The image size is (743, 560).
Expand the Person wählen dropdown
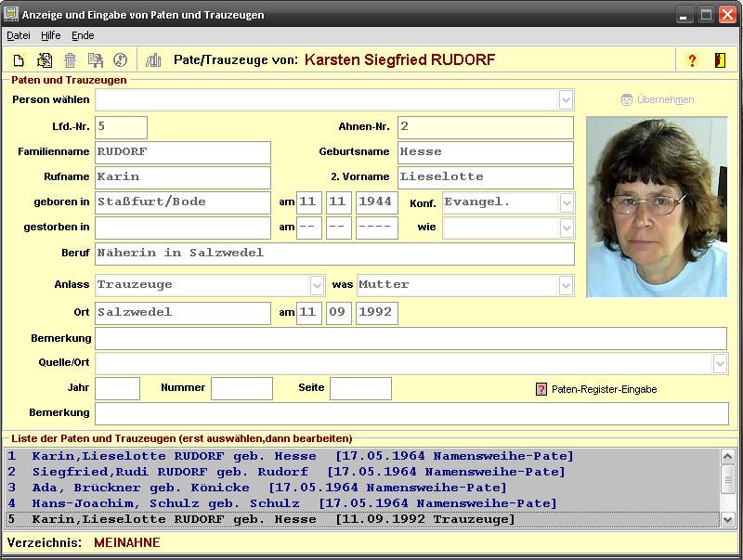coord(566,99)
